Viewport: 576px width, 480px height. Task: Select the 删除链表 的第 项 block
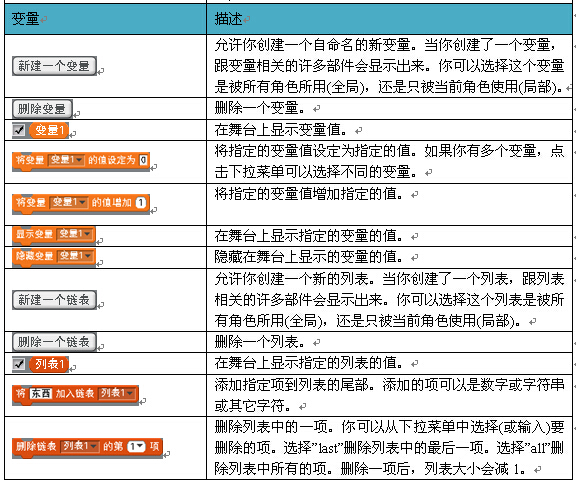pyautogui.click(x=87, y=448)
